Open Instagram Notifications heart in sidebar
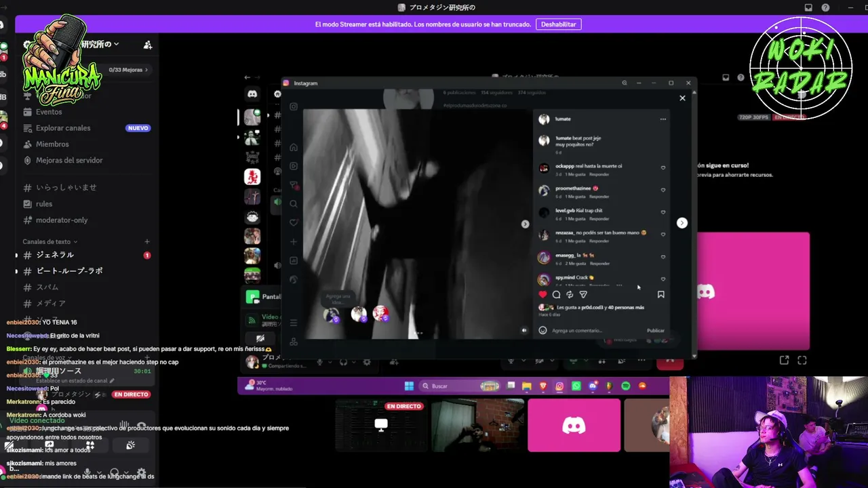Viewport: 868px width, 488px height. 294,223
